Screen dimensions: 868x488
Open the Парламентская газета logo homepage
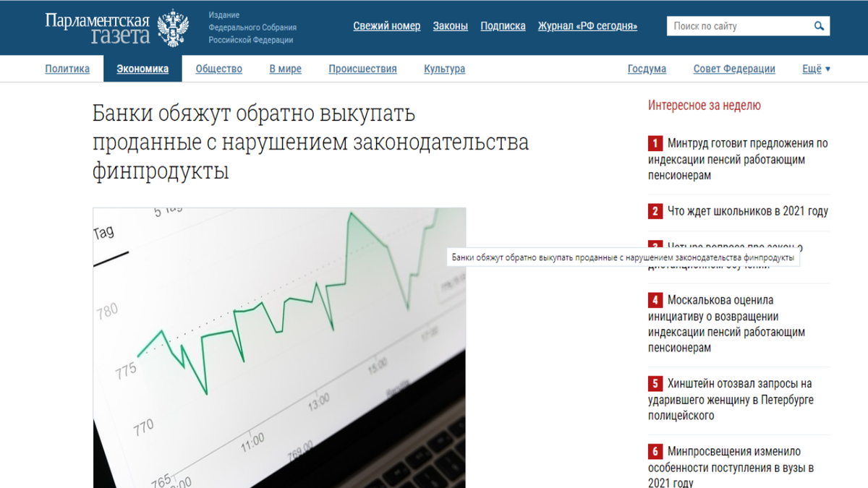coord(98,27)
